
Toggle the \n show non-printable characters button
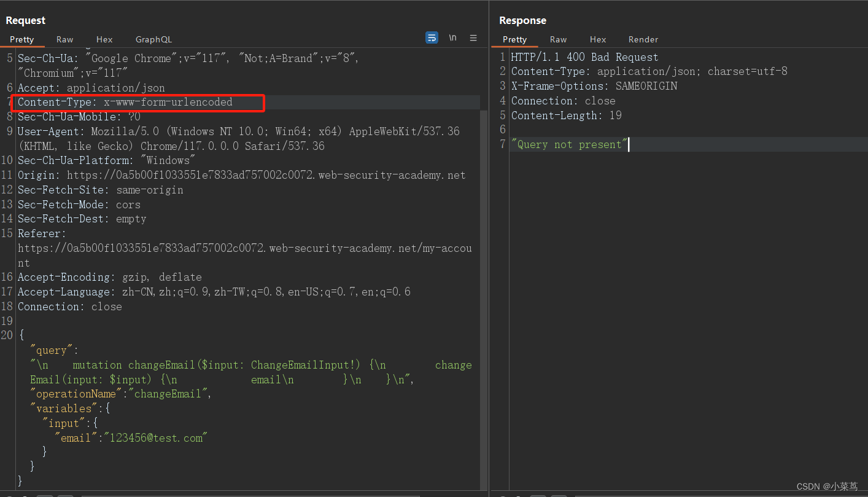(x=452, y=38)
